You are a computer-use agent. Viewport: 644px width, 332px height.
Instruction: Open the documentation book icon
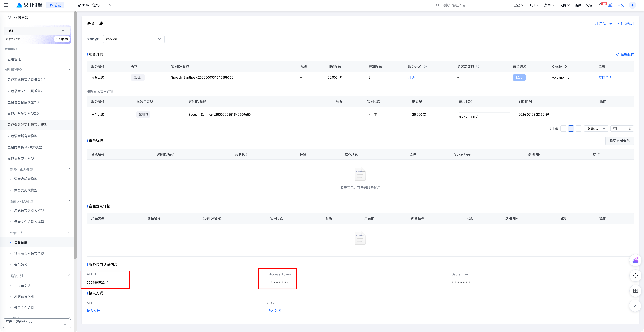[x=635, y=291]
